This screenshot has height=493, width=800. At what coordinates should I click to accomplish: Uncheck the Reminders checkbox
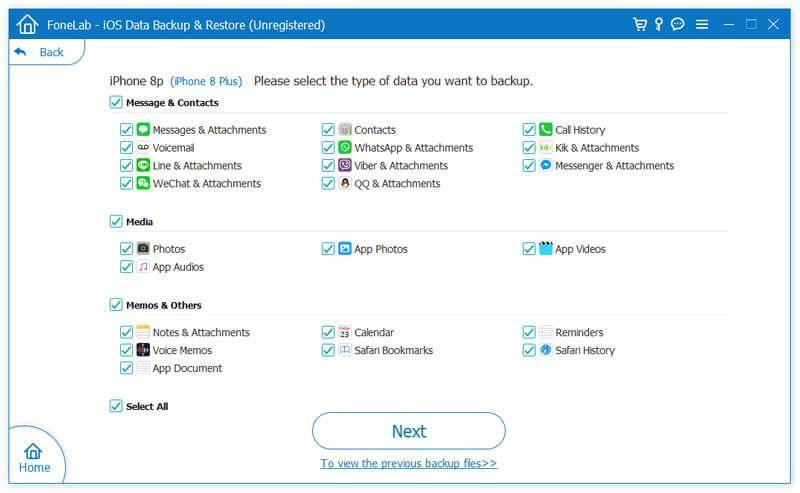tap(529, 332)
